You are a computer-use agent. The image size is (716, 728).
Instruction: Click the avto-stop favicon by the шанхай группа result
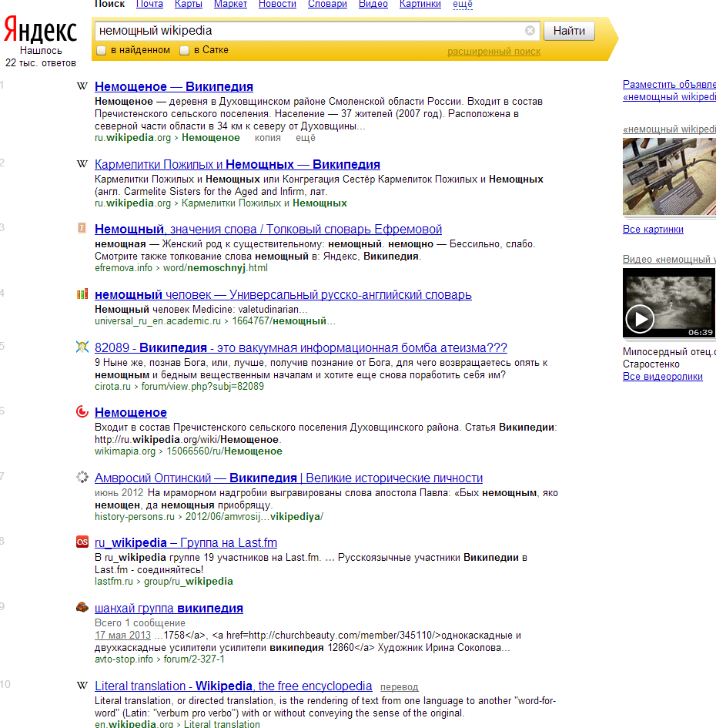click(x=82, y=607)
